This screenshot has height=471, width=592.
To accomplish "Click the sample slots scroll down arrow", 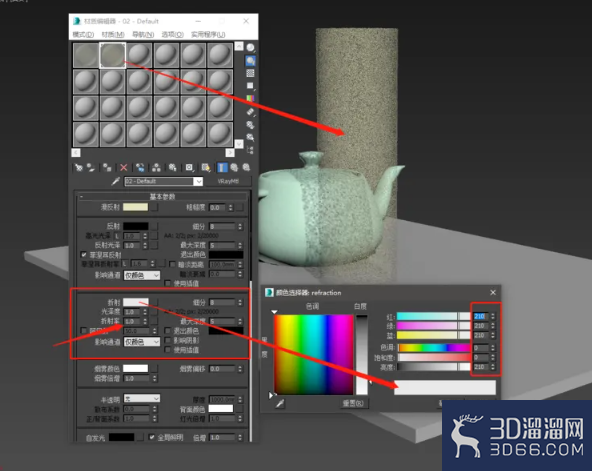I will [239, 143].
